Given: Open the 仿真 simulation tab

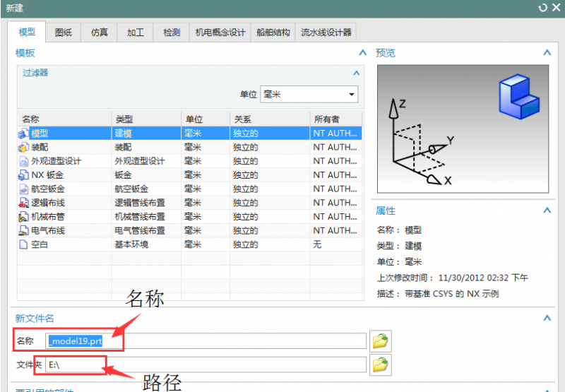Looking at the screenshot, I should click(x=99, y=32).
